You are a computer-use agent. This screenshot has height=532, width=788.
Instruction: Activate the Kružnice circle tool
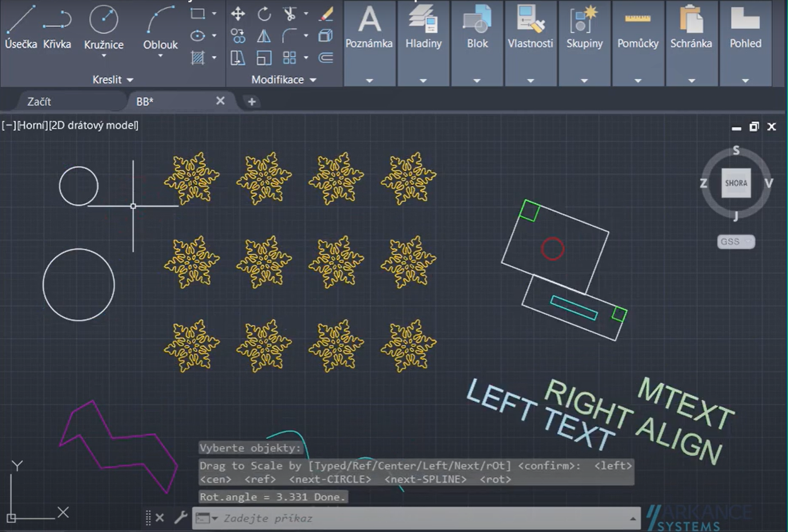104,26
